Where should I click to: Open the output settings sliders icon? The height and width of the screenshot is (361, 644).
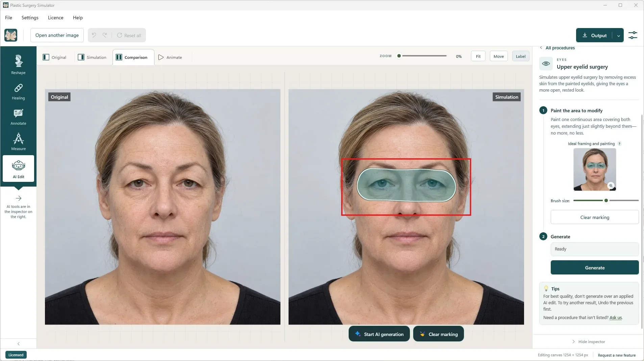tap(633, 35)
